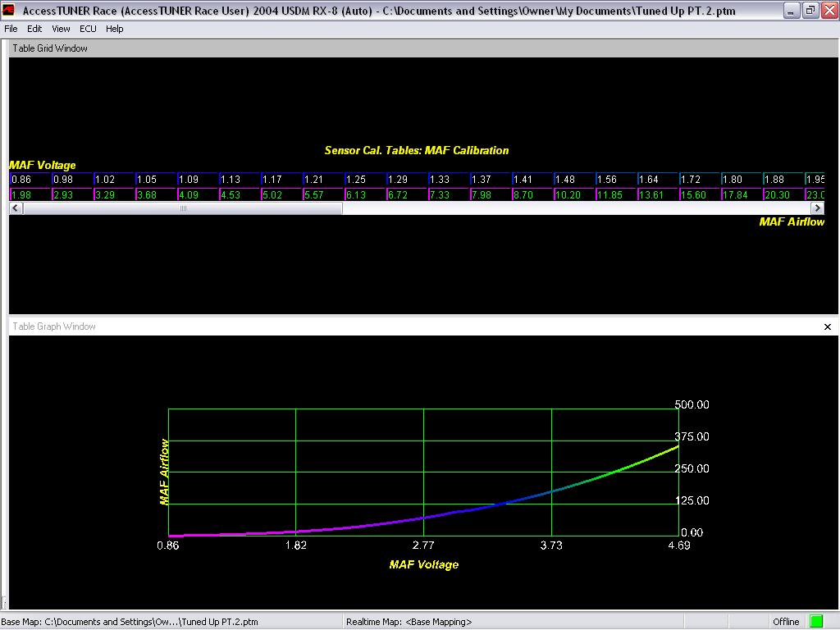
Task: Click the horizontal scrollbar thumb of the table
Action: click(183, 208)
